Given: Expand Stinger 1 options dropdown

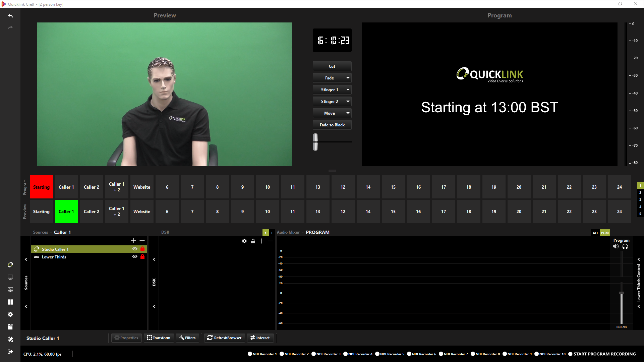Looking at the screenshot, I should tap(348, 90).
